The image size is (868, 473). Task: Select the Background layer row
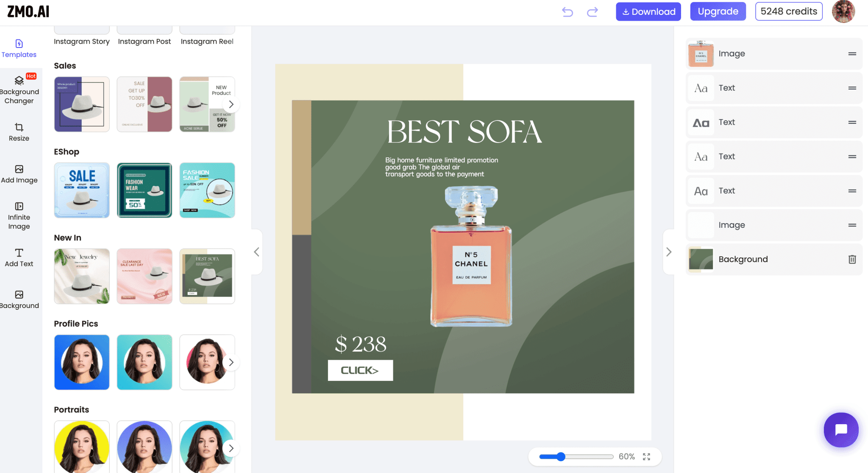pyautogui.click(x=774, y=259)
